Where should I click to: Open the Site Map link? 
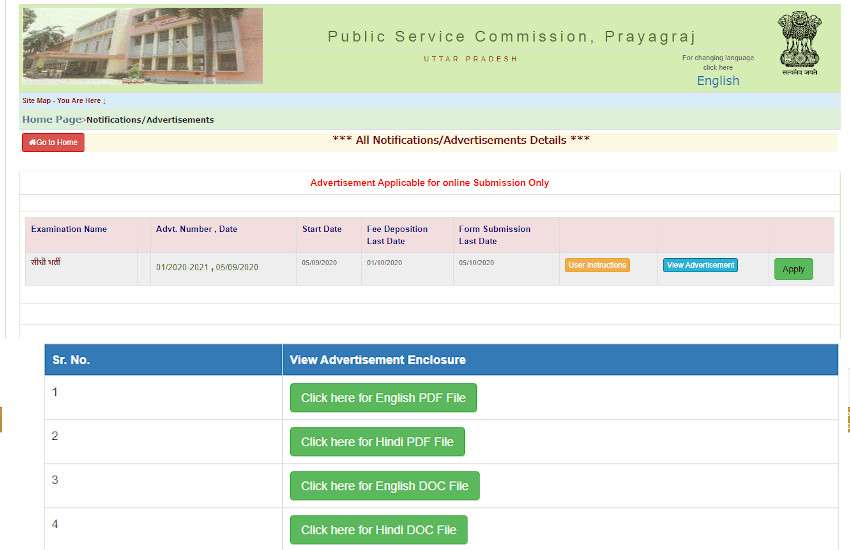pyautogui.click(x=35, y=101)
